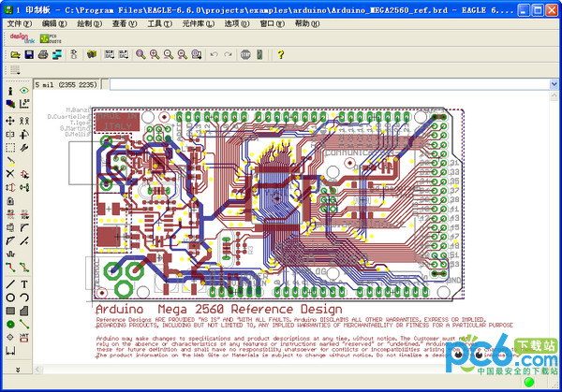Click the Use library books icon
The width and height of the screenshot is (562, 392).
92,55
